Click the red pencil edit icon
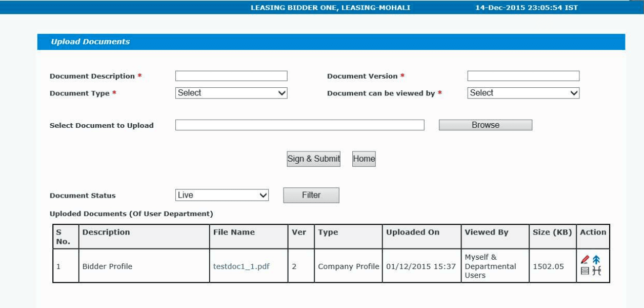The width and height of the screenshot is (644, 308). click(585, 260)
